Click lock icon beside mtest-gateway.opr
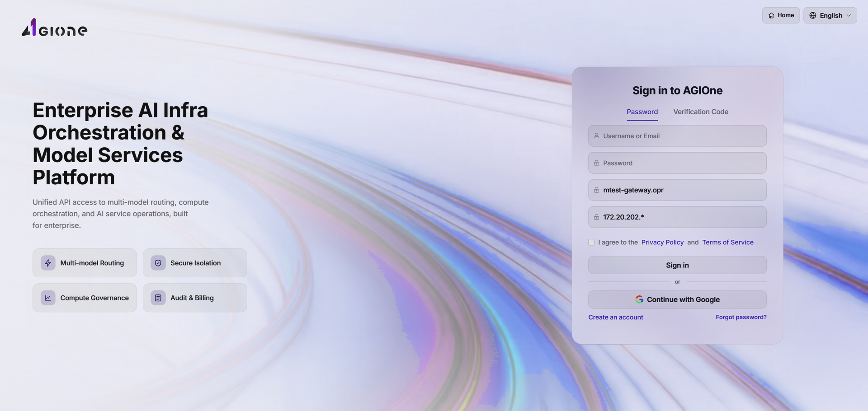The width and height of the screenshot is (868, 411). pyautogui.click(x=597, y=190)
